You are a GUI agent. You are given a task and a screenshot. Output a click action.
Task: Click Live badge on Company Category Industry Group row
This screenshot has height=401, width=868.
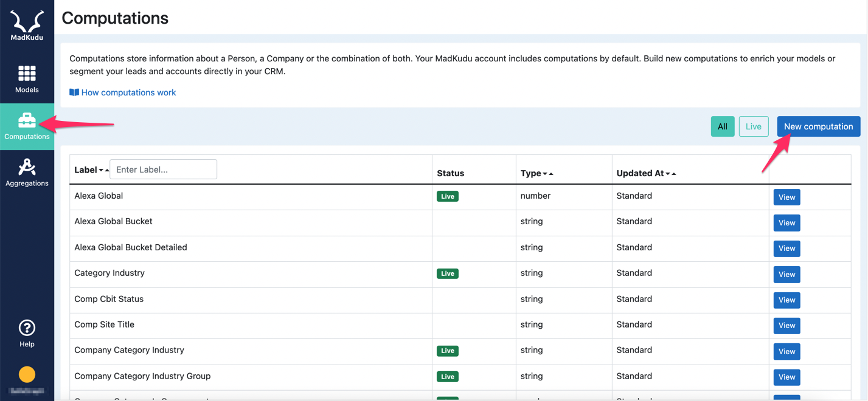tap(448, 377)
